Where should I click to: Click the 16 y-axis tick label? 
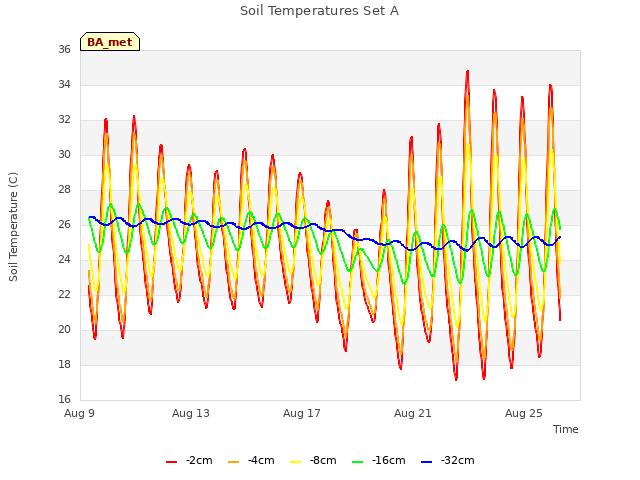[x=64, y=399]
